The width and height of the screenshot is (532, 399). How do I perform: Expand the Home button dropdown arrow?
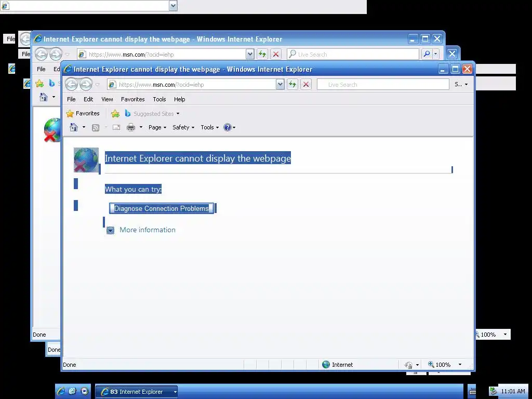84,128
